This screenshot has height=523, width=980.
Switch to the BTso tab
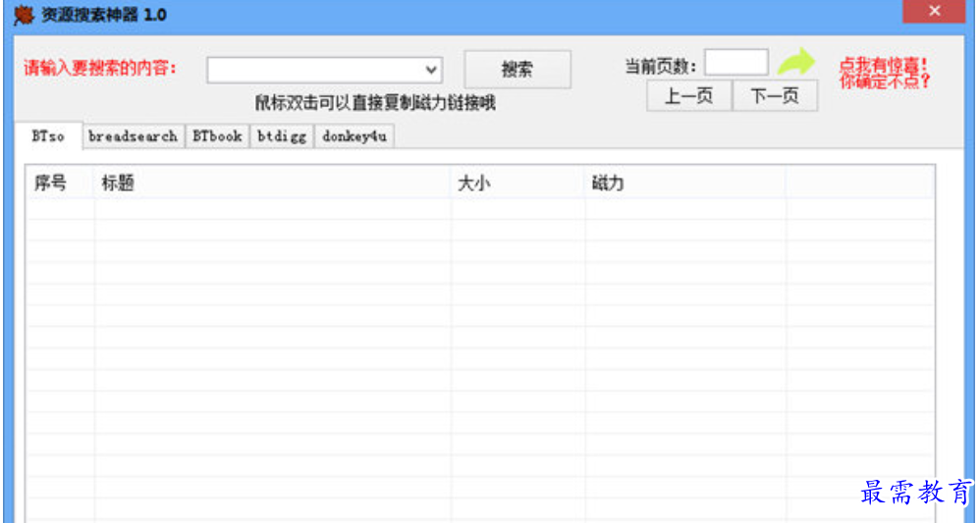pyautogui.click(x=48, y=136)
